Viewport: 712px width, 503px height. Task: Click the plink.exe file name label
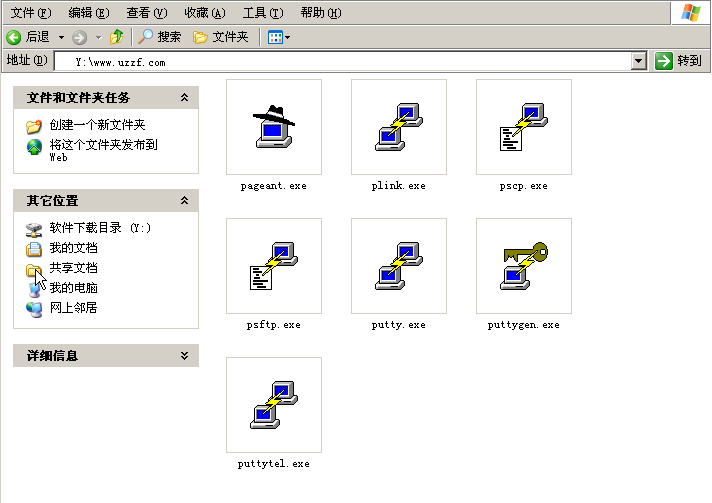tap(399, 186)
